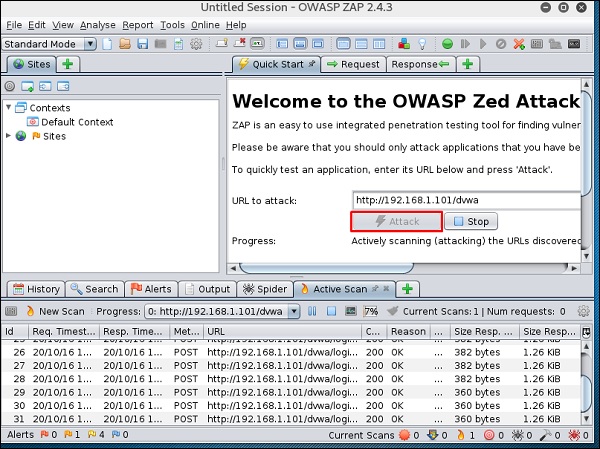Click the flame active scans icon in status bar
This screenshot has width=600, height=449.
click(x=461, y=435)
